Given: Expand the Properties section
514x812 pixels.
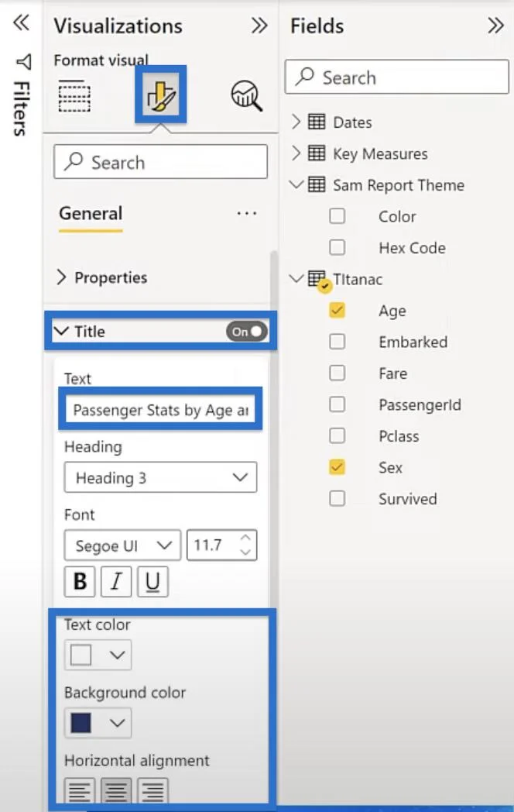Looking at the screenshot, I should click(x=102, y=277).
